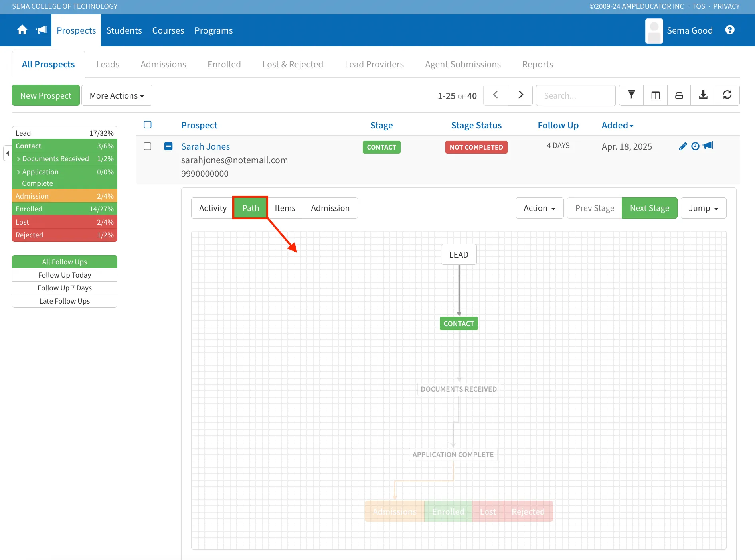Select Follow Up Today filter
The image size is (755, 560).
(x=65, y=275)
